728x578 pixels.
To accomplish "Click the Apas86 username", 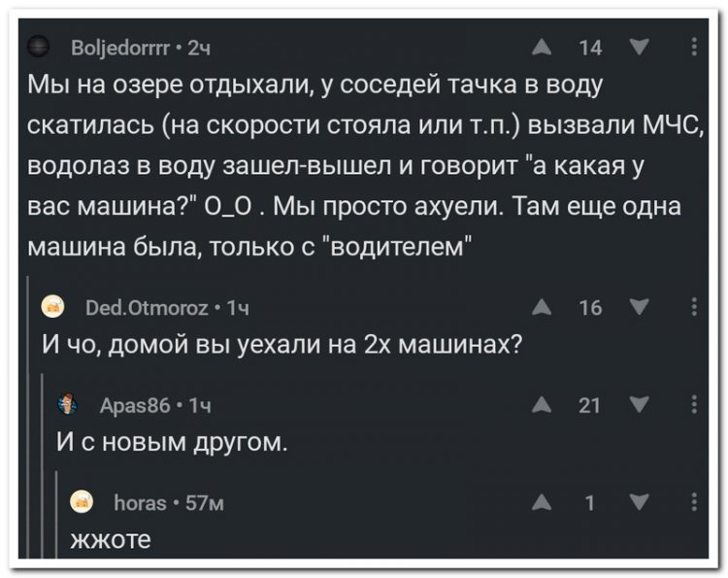I will click(135, 406).
